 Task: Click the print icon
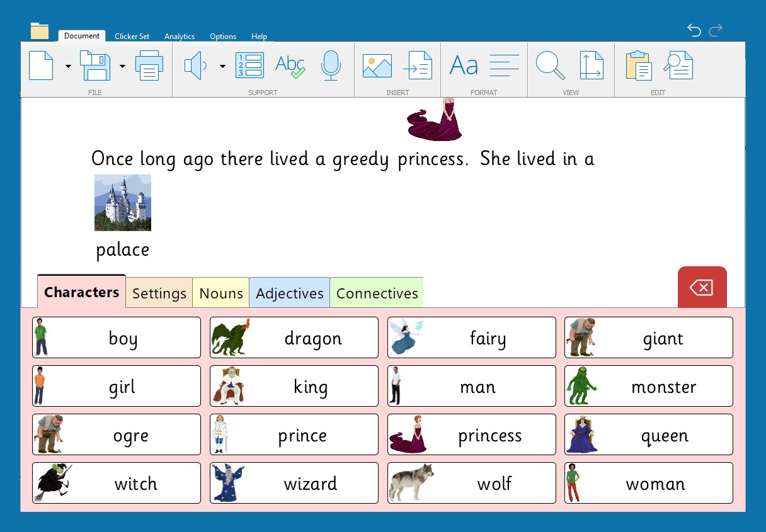coord(149,65)
